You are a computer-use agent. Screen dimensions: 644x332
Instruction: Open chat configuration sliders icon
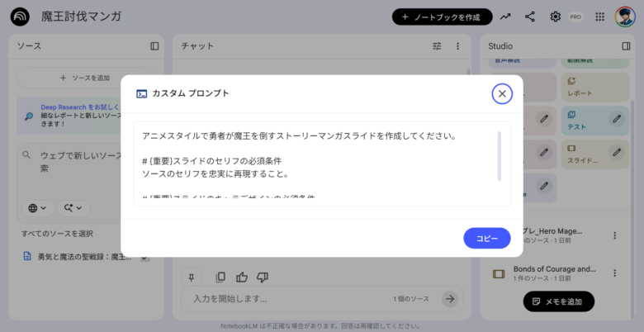[437, 46]
